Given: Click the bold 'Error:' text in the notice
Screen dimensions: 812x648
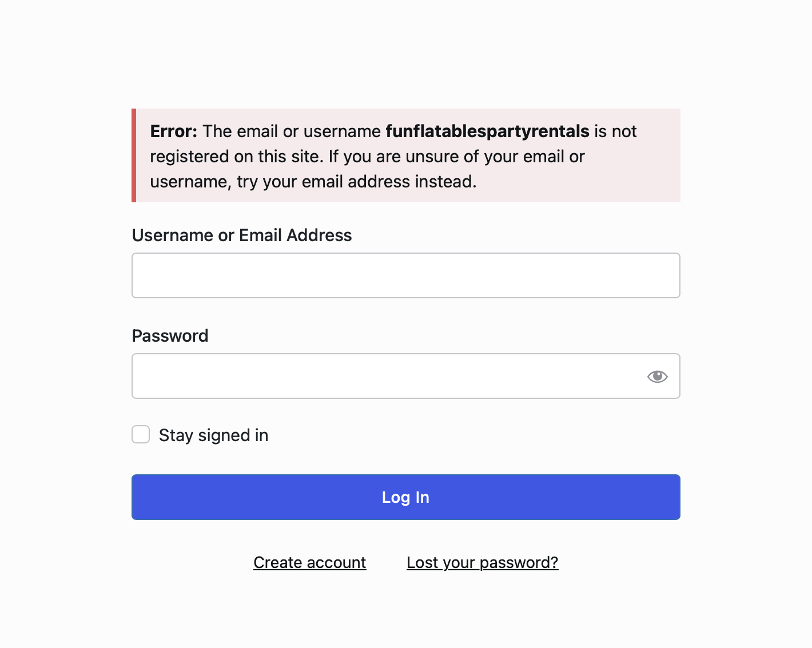Looking at the screenshot, I should (173, 131).
